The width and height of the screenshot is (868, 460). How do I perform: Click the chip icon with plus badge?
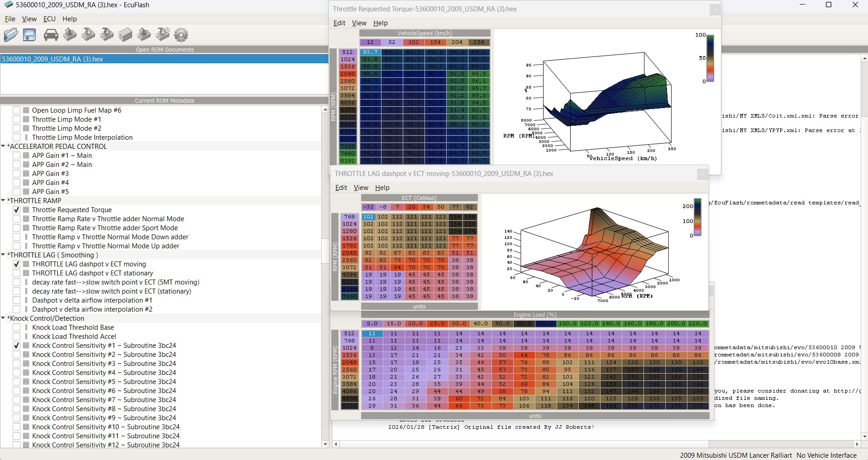point(162,34)
